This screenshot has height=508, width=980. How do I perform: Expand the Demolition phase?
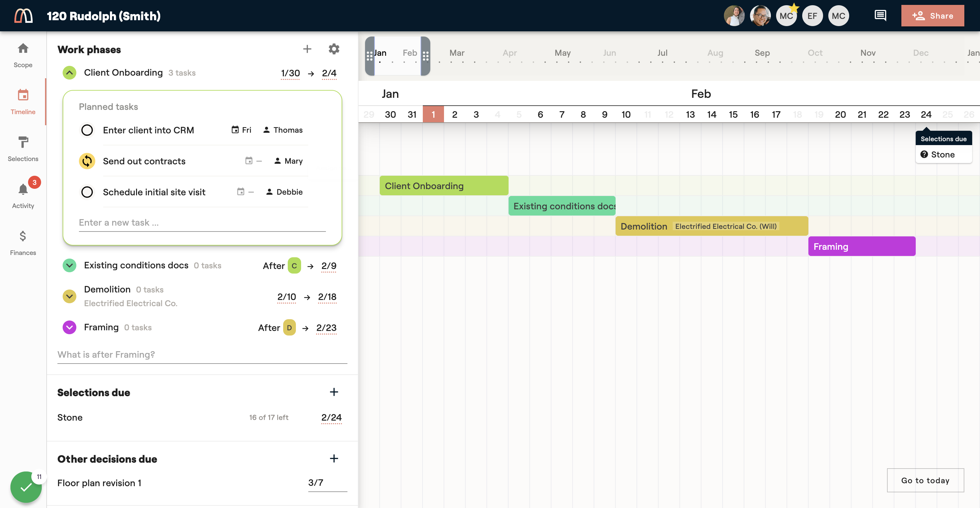[69, 296]
